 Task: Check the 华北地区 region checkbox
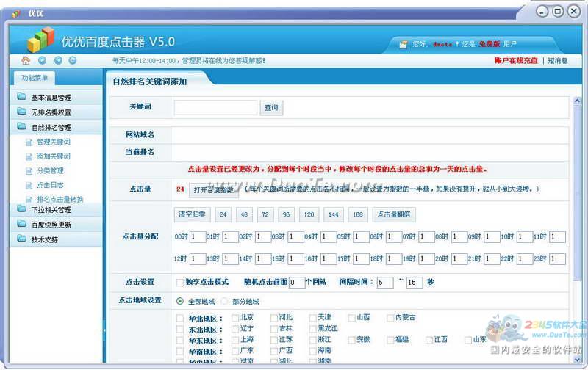(x=179, y=319)
